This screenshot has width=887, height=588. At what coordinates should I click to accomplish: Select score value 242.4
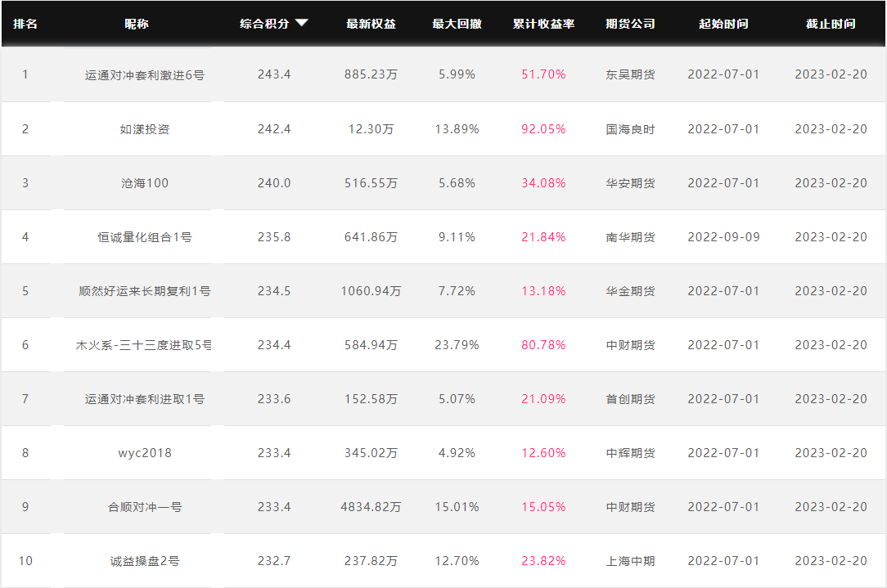click(x=274, y=129)
